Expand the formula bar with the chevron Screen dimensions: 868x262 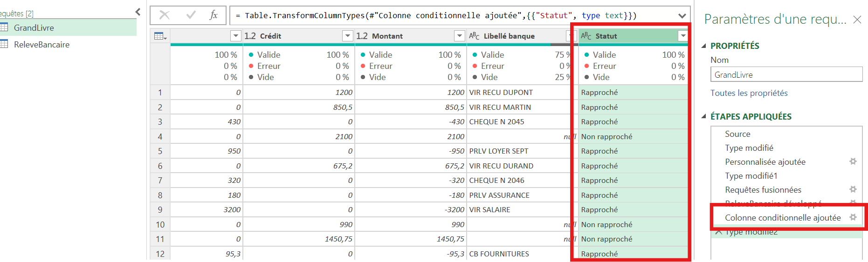[682, 16]
